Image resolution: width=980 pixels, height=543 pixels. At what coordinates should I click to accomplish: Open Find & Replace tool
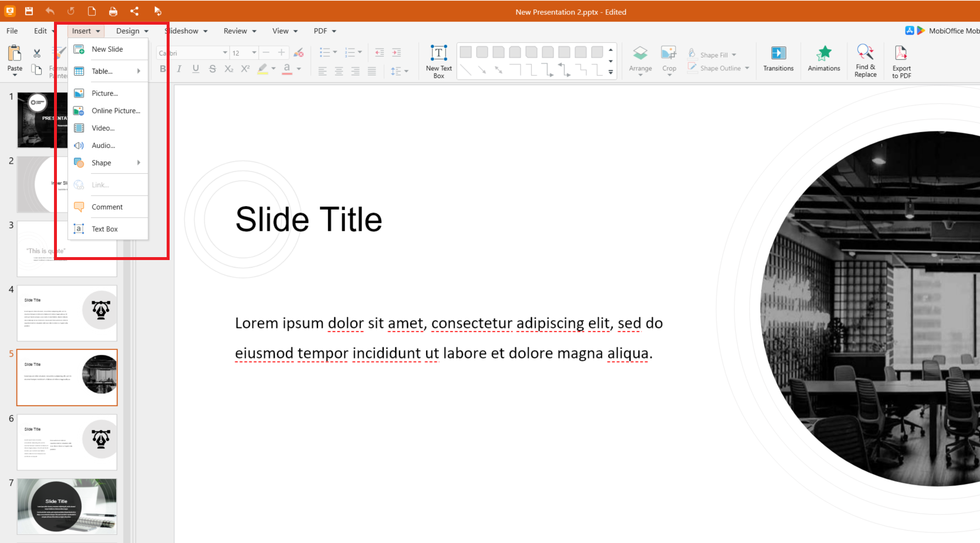coord(865,60)
